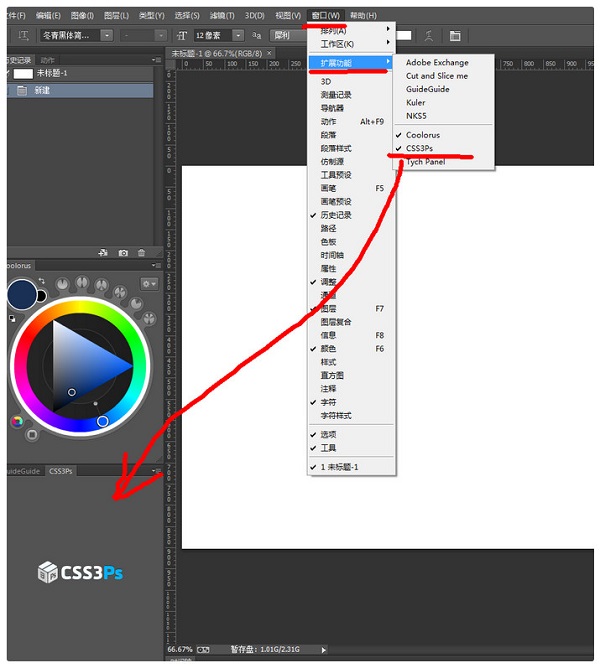
Task: Uncheck Coolorus in extensions submenu
Action: (443, 135)
